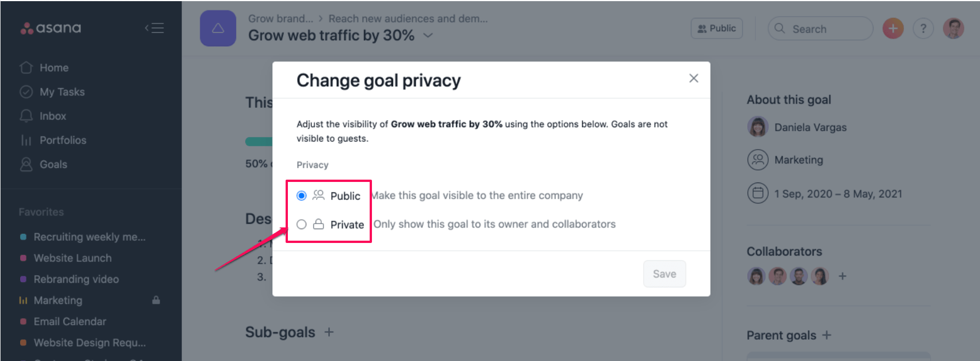This screenshot has height=361, width=980.
Task: Close the Change goal privacy dialog
Action: 694,78
